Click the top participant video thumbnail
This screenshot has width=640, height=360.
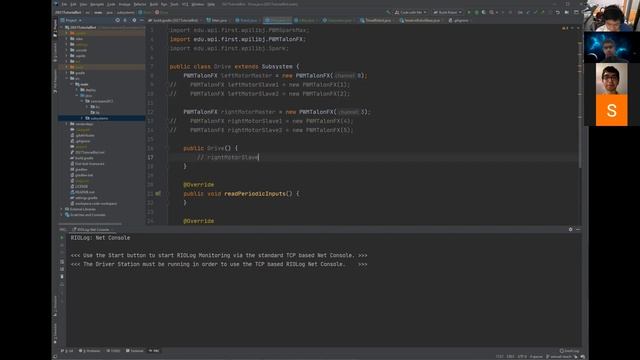point(611,16)
